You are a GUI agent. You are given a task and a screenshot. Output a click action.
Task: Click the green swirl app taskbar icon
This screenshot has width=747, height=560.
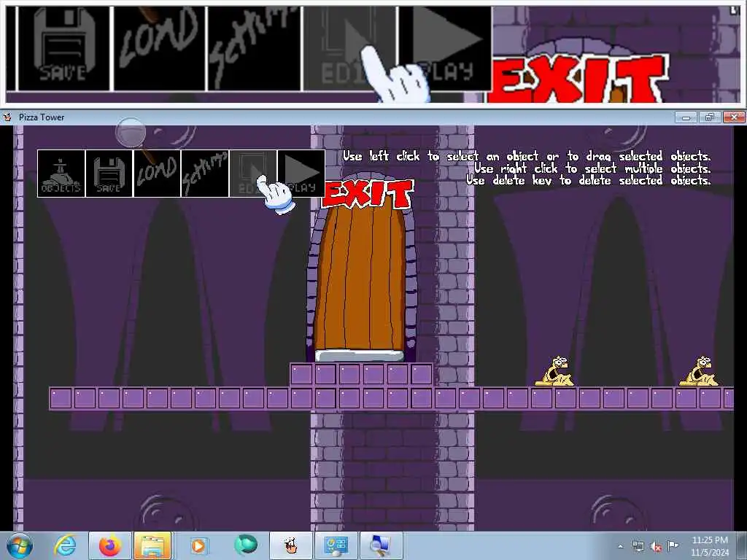click(245, 545)
